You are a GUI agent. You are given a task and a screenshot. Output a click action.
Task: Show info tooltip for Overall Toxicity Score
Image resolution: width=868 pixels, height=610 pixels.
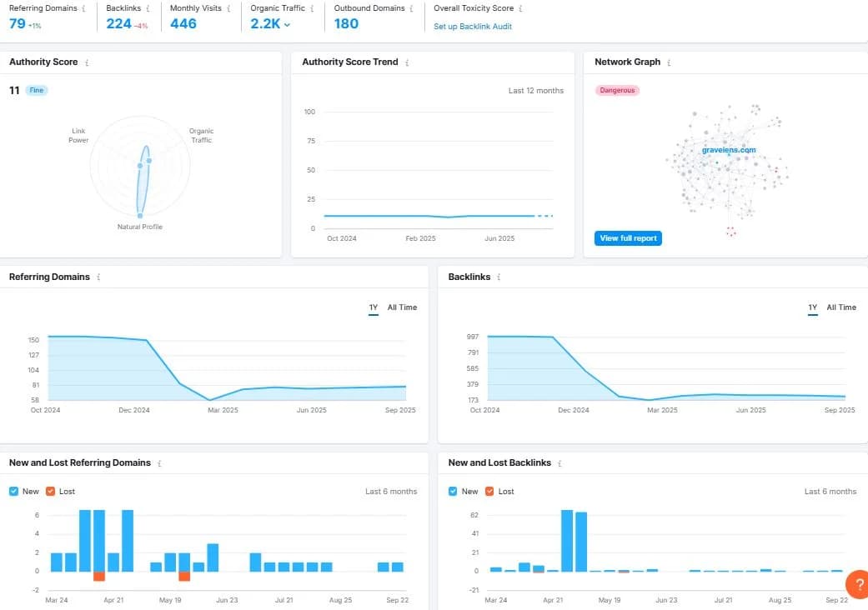click(x=520, y=8)
